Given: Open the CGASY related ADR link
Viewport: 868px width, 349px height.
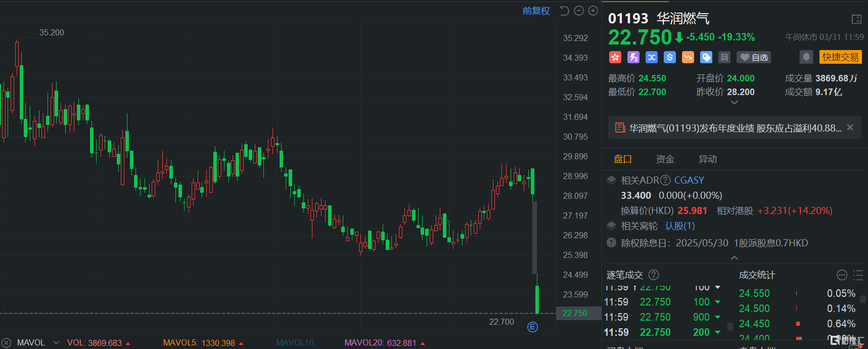Looking at the screenshot, I should [x=689, y=181].
